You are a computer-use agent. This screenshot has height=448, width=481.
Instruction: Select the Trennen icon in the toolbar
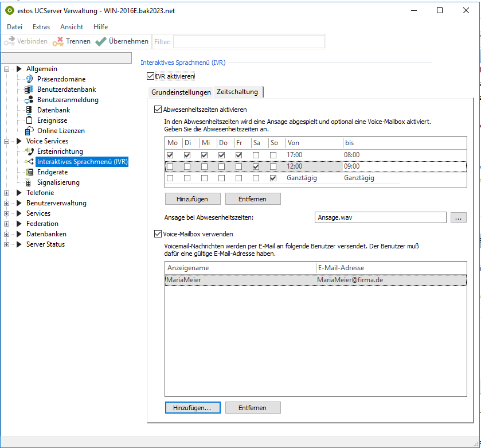[57, 41]
